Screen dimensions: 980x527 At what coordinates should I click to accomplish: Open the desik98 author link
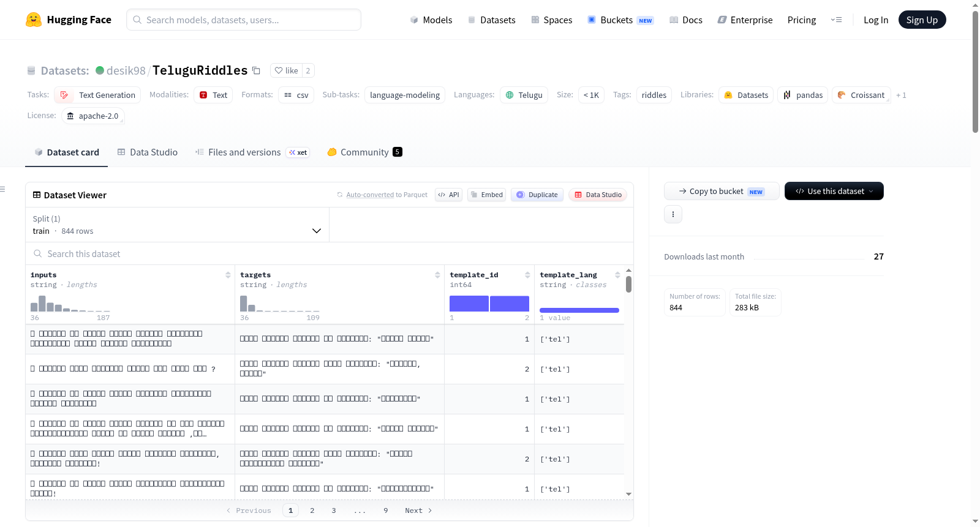tap(126, 70)
